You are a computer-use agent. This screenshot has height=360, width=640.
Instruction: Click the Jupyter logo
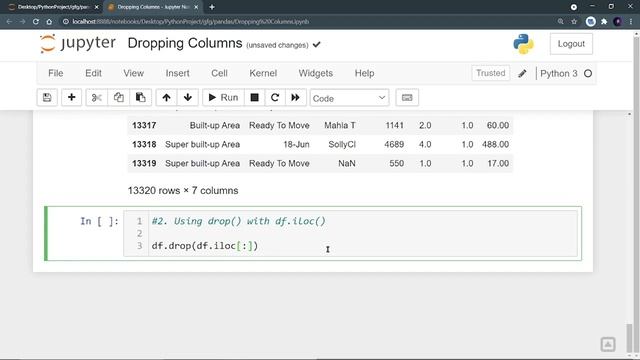[x=78, y=44]
